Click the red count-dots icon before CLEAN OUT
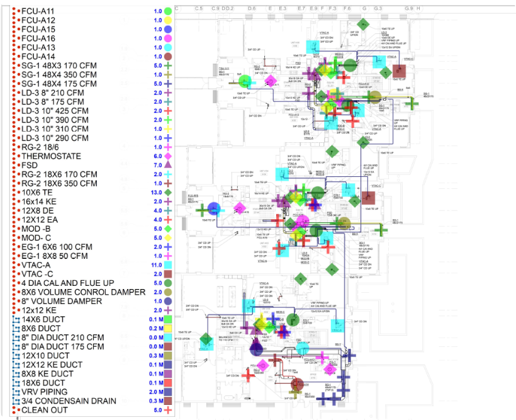This screenshot has height=420, width=516. [x=17, y=410]
